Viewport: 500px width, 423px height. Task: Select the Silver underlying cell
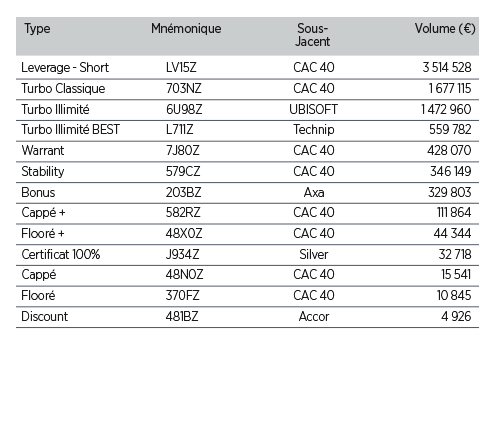coord(314,255)
